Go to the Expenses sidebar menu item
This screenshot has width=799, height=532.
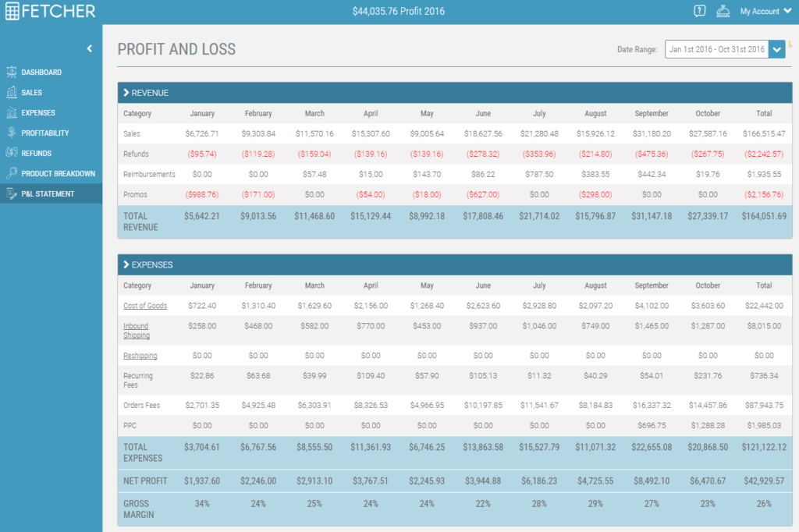(37, 112)
